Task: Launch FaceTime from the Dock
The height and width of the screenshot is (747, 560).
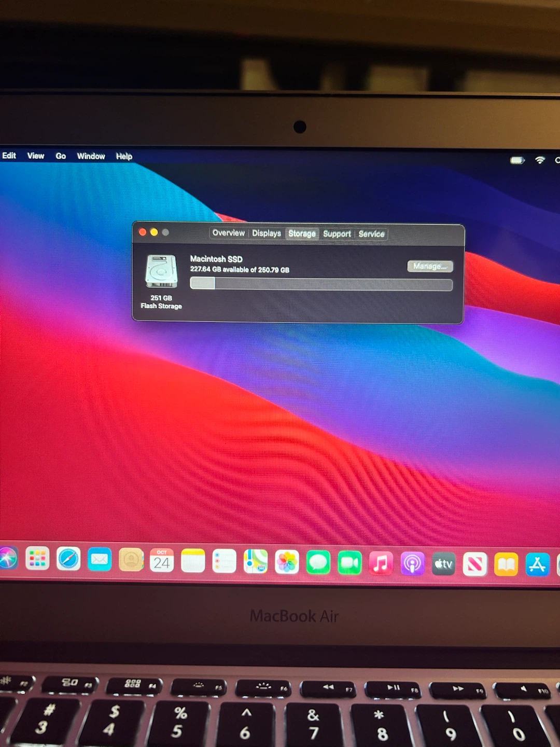Action: [x=349, y=563]
